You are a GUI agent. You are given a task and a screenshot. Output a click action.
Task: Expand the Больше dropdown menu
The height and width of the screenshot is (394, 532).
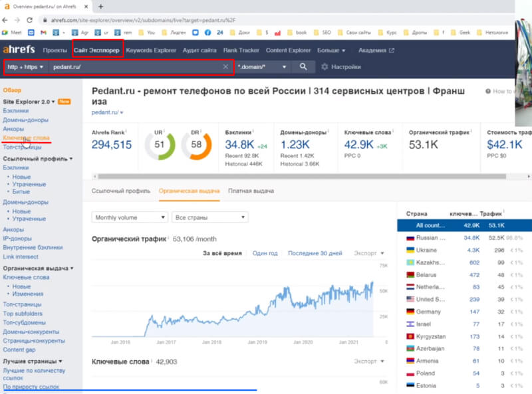pyautogui.click(x=331, y=50)
